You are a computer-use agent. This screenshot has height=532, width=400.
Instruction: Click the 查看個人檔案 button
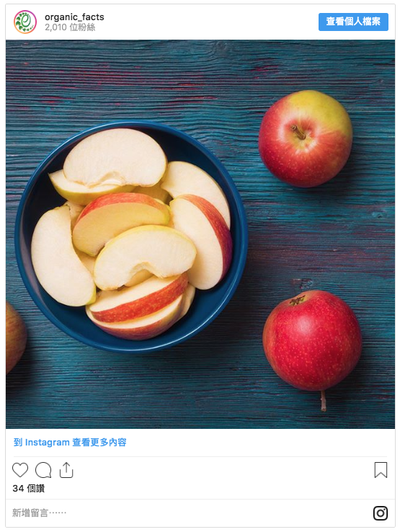click(x=353, y=22)
